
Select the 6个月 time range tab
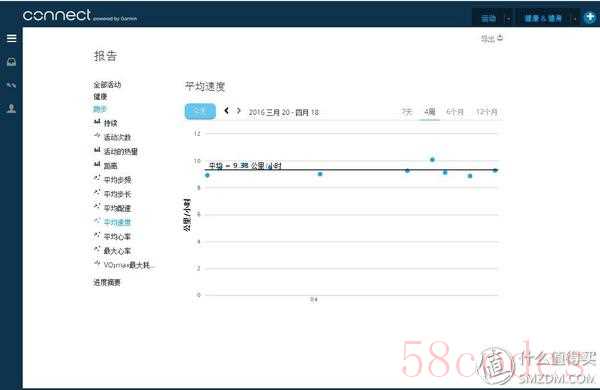(455, 112)
